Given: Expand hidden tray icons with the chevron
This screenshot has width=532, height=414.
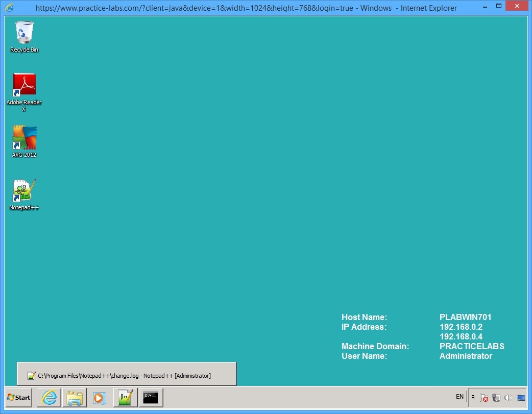Looking at the screenshot, I should tap(473, 398).
